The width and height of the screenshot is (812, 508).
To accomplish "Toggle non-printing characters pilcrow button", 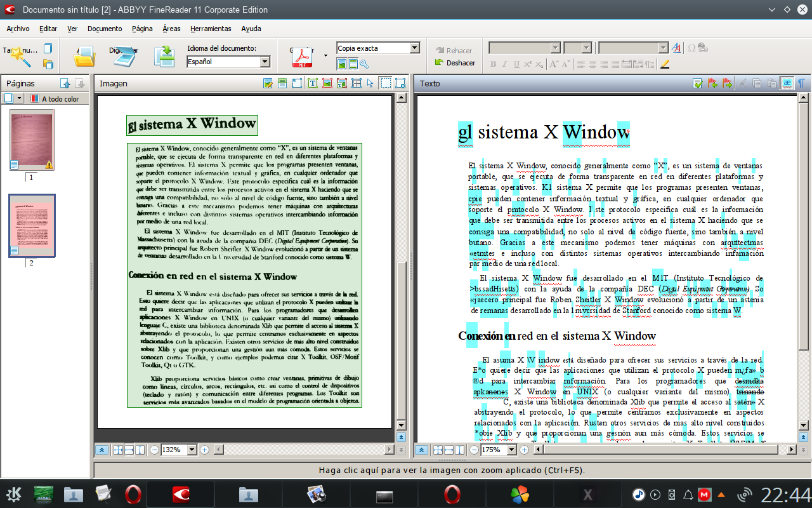I will (801, 83).
